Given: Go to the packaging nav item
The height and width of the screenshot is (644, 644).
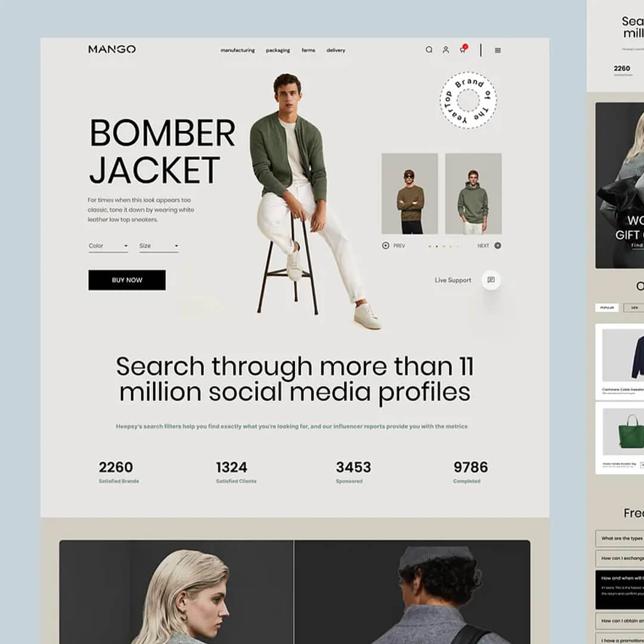Looking at the screenshot, I should [278, 51].
